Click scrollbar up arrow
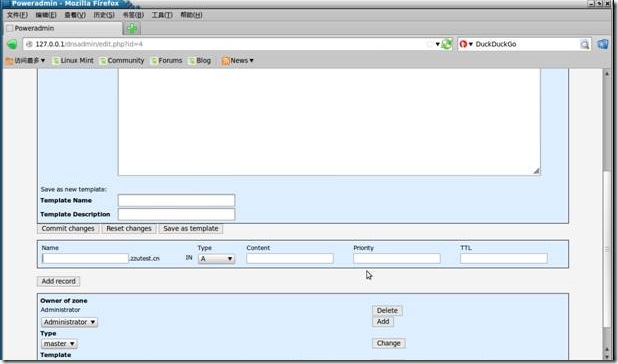 pos(607,73)
